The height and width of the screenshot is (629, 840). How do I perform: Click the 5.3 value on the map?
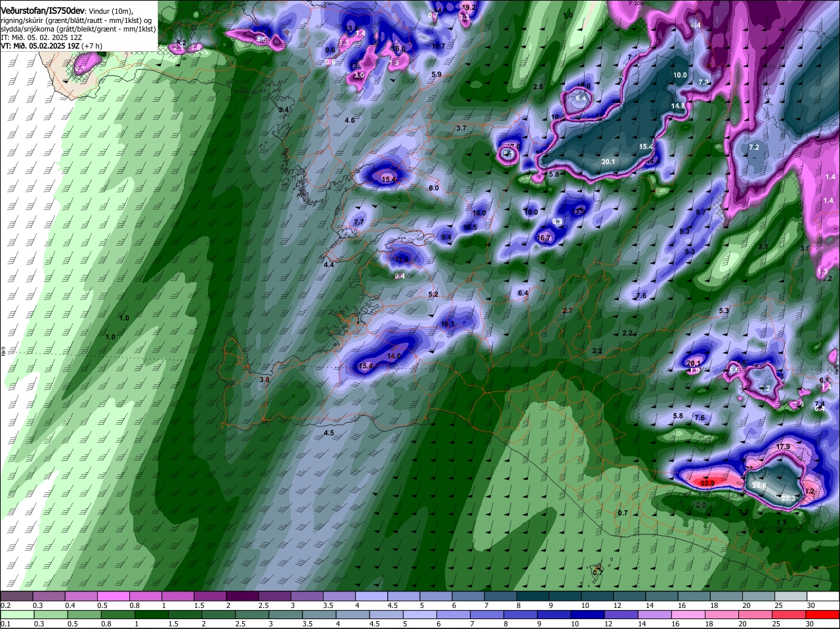(724, 311)
